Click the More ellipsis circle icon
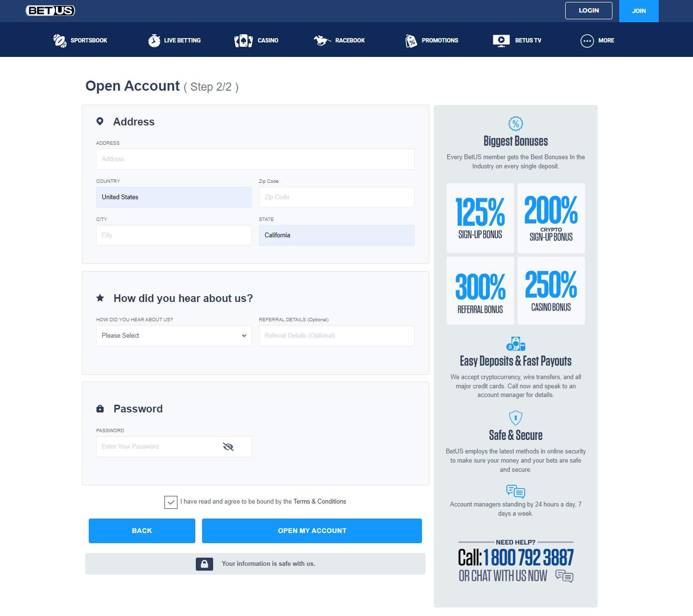The image size is (693, 616). (x=587, y=41)
